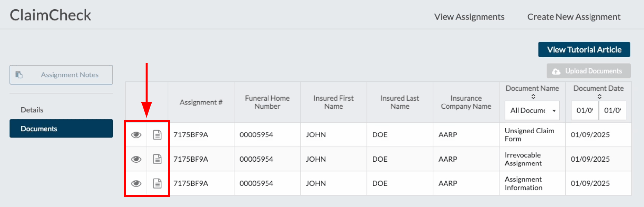Toggle preview visibility for the Unsigned Claim Form row
This screenshot has height=207, width=644.
[x=136, y=135]
